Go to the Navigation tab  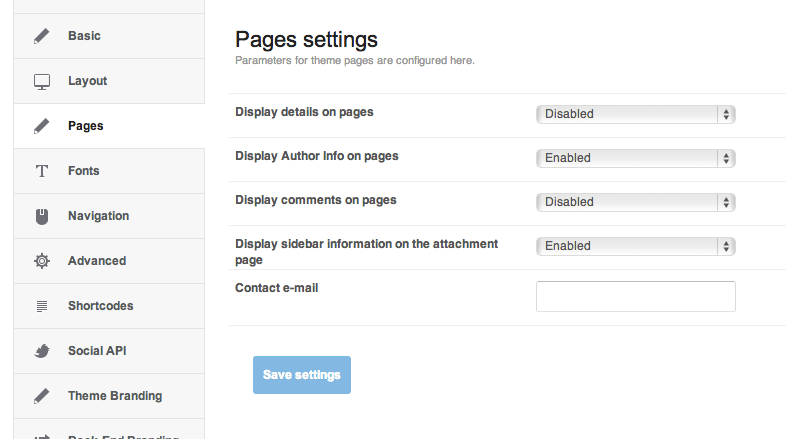(x=109, y=216)
